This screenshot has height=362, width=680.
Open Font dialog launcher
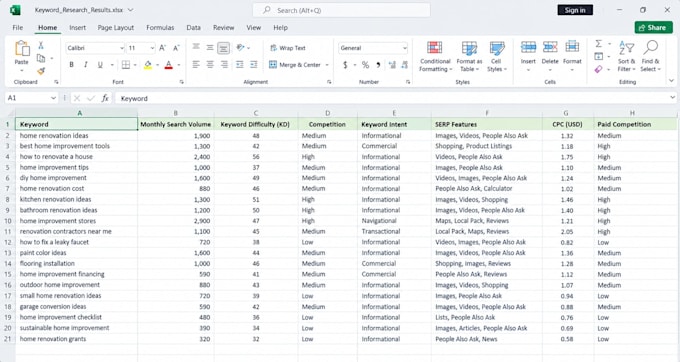[x=182, y=82]
